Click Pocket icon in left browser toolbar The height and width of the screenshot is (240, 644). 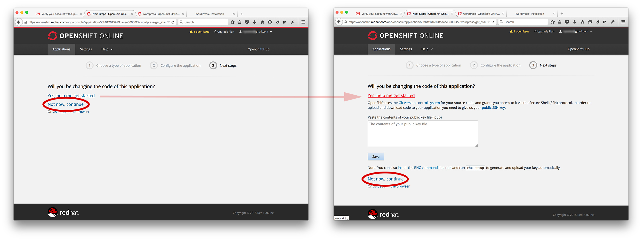coord(247,22)
